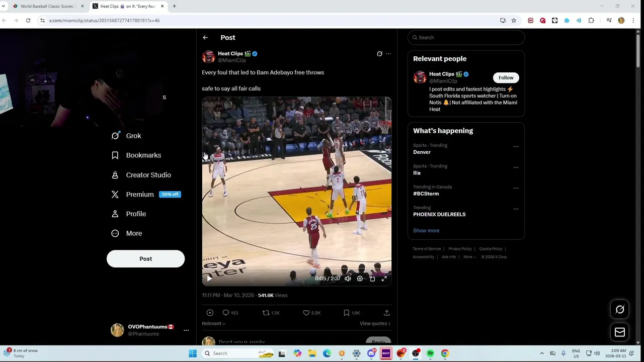Open the Extensions puzzle icon
The height and width of the screenshot is (362, 644).
[x=591, y=21]
